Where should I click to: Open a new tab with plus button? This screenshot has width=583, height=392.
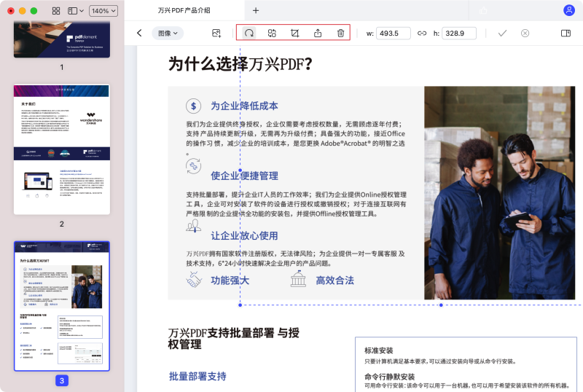coord(255,11)
